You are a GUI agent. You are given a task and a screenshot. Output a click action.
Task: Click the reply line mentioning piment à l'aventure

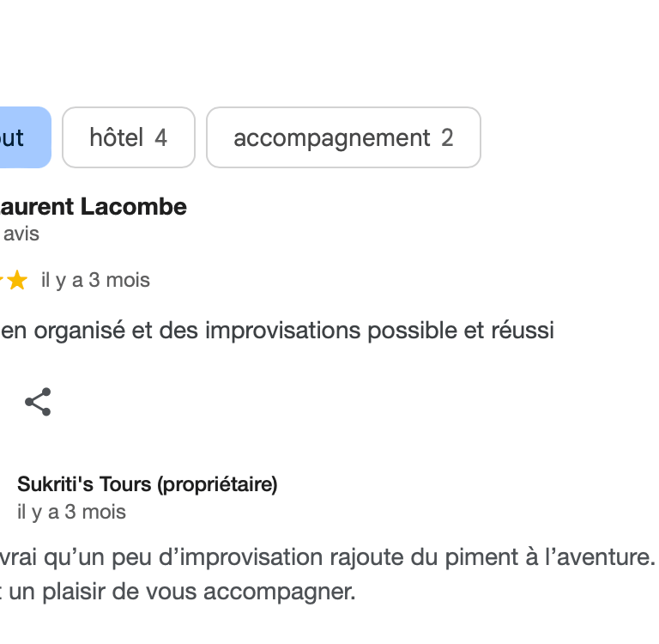click(x=326, y=558)
